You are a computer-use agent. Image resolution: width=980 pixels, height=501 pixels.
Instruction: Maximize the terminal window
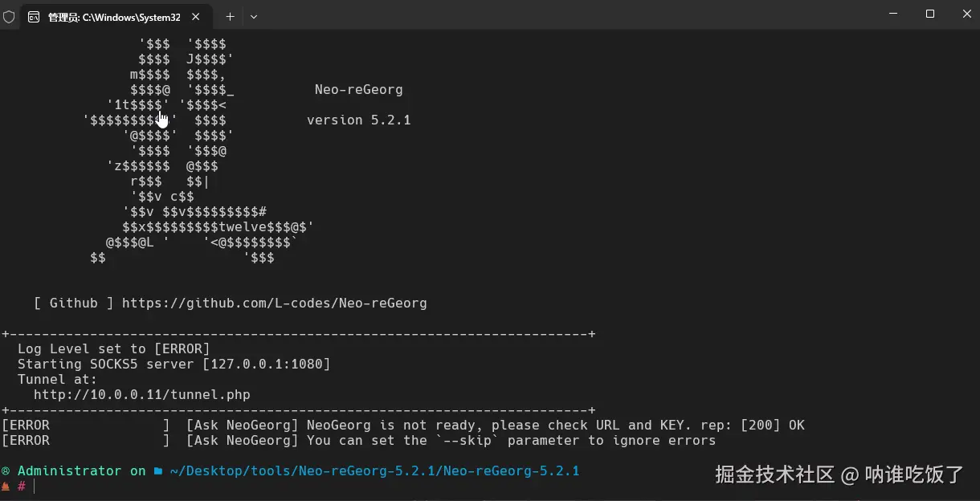[930, 14]
